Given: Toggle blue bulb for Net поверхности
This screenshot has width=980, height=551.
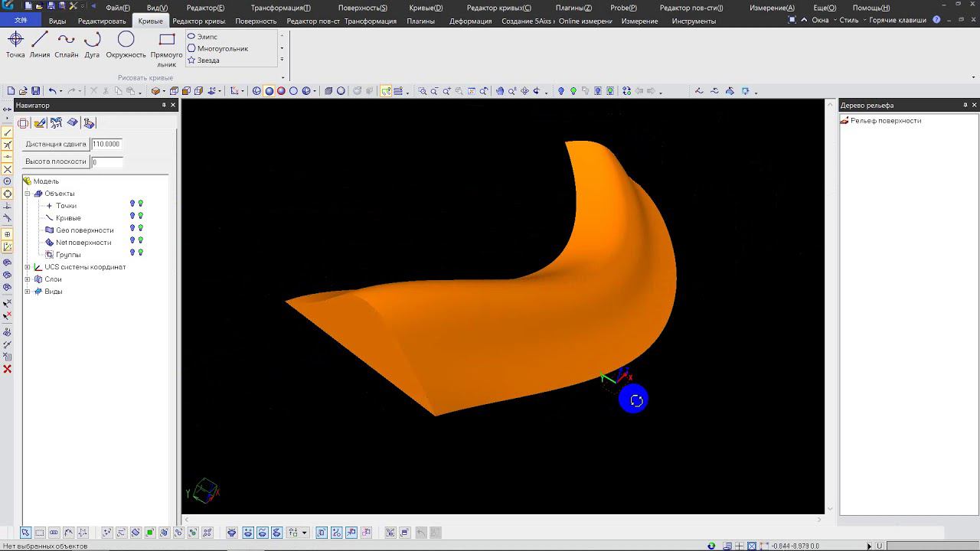Looking at the screenshot, I should (132, 241).
